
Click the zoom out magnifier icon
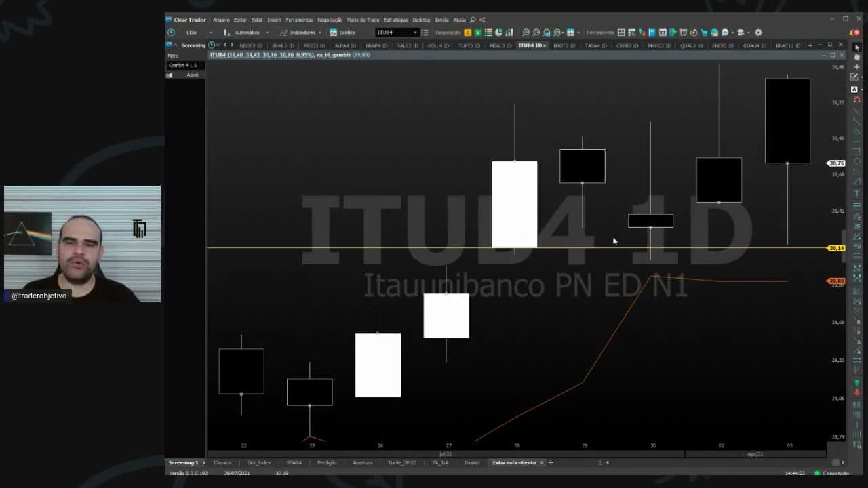coord(536,33)
